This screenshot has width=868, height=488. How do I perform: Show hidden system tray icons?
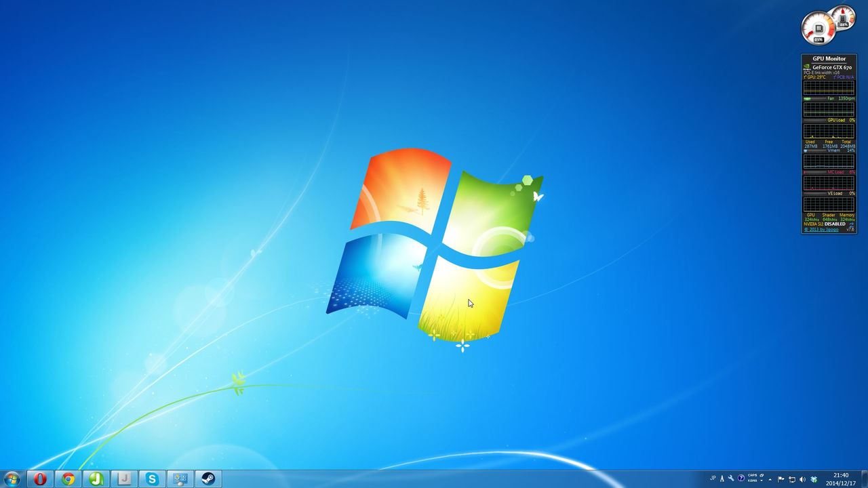click(x=770, y=479)
